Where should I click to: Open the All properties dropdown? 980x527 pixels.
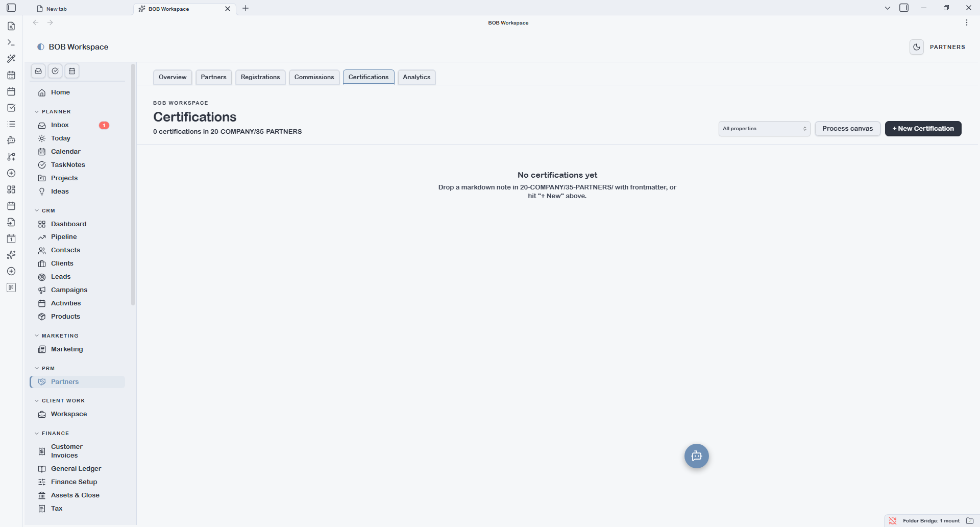[764, 129]
